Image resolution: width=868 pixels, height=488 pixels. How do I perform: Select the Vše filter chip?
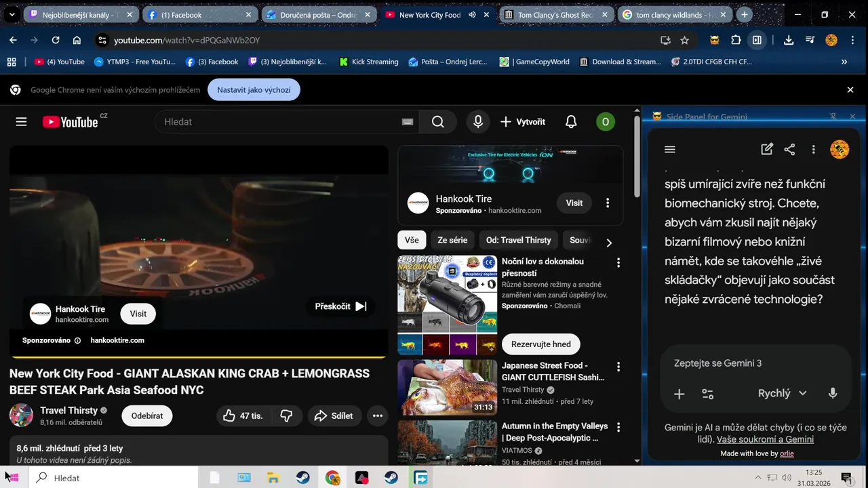point(412,240)
